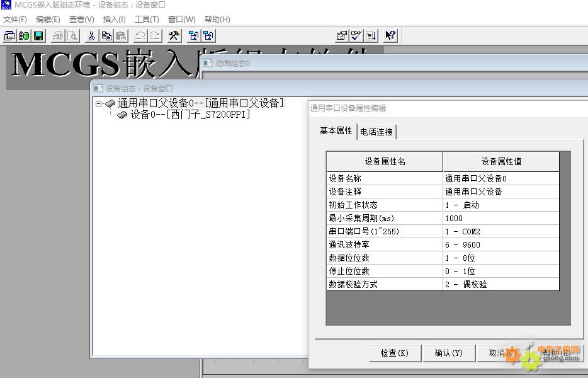
Task: Open the 插入(I) menu
Action: coord(115,19)
